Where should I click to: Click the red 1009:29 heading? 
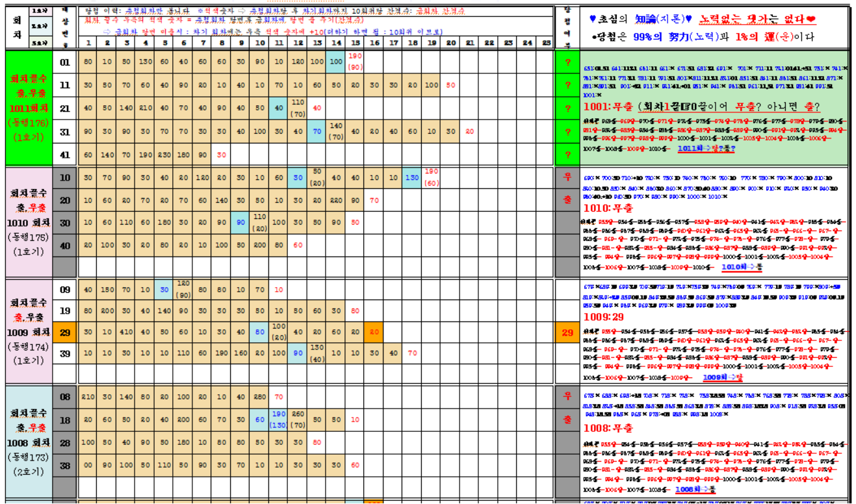point(604,318)
